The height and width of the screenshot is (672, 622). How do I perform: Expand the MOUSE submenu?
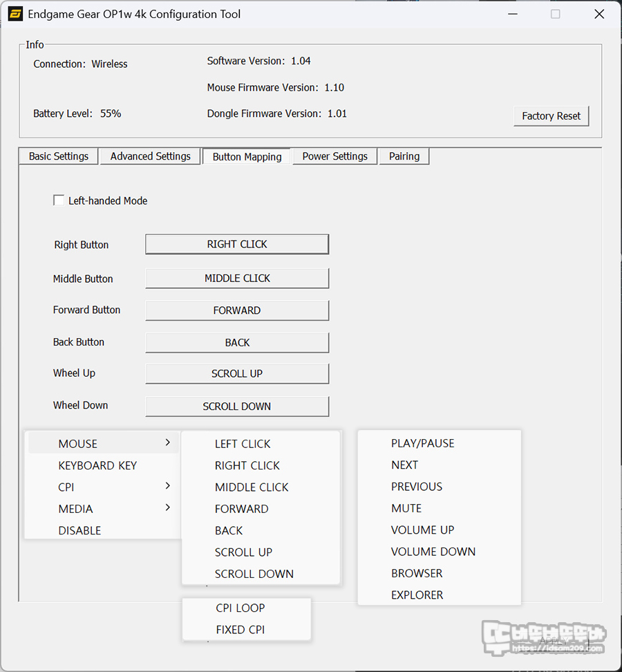tap(103, 444)
